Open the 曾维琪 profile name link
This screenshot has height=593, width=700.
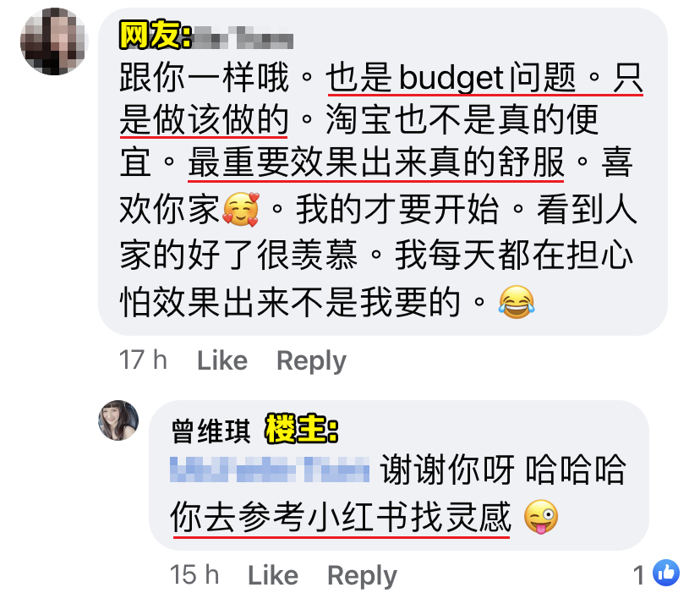(211, 431)
